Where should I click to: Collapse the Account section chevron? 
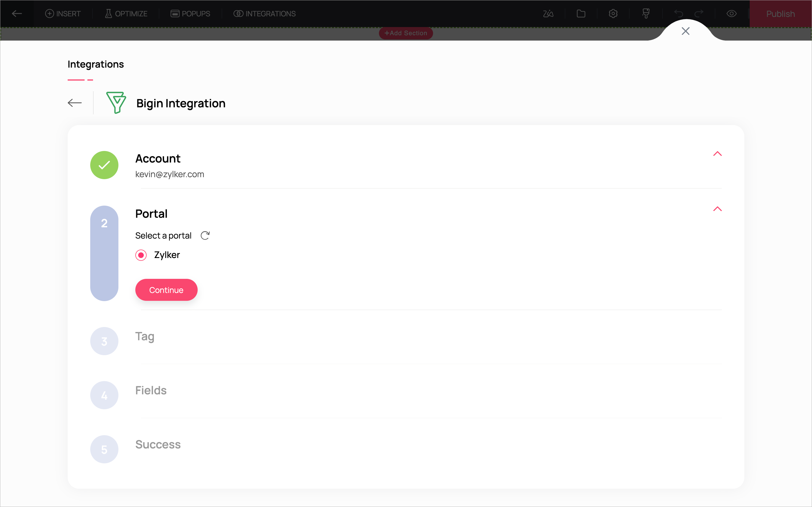(717, 154)
